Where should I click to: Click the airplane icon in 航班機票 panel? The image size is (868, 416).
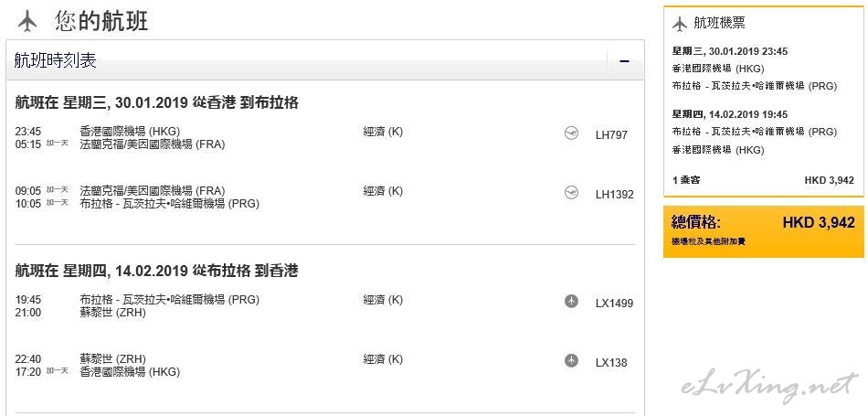coord(679,24)
